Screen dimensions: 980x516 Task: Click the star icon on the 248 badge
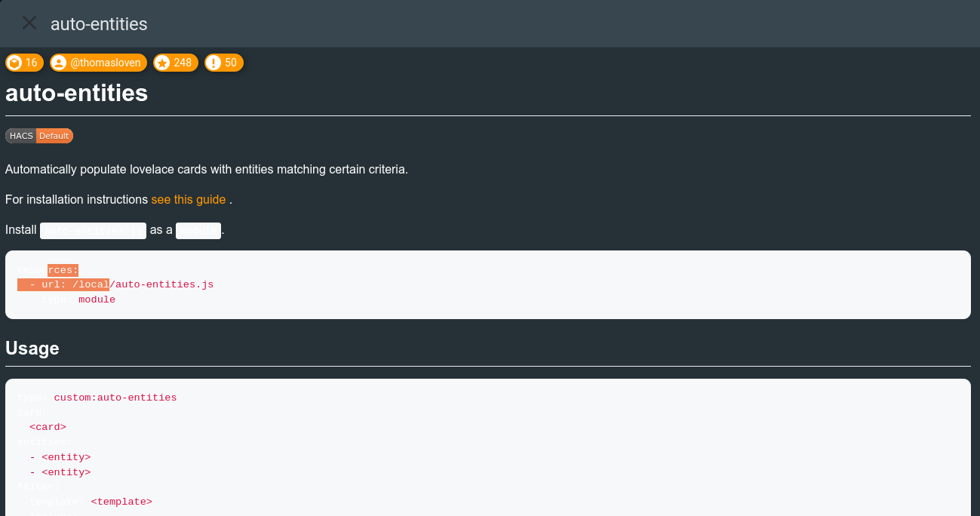click(x=164, y=63)
